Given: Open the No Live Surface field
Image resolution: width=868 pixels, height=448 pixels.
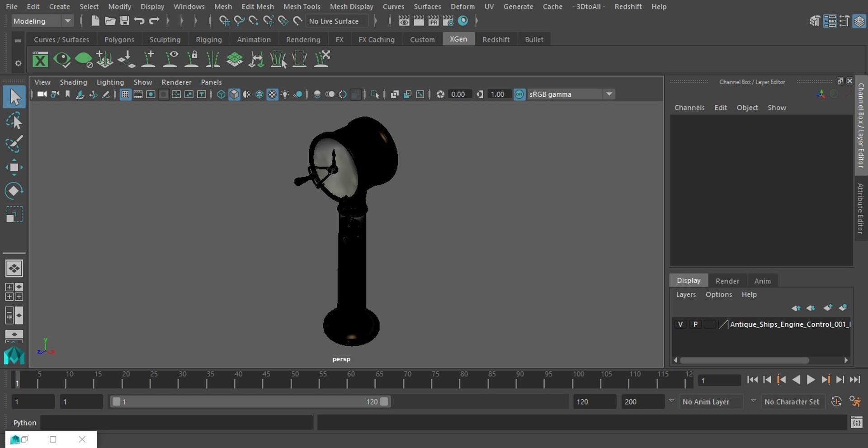Looking at the screenshot, I should click(337, 21).
